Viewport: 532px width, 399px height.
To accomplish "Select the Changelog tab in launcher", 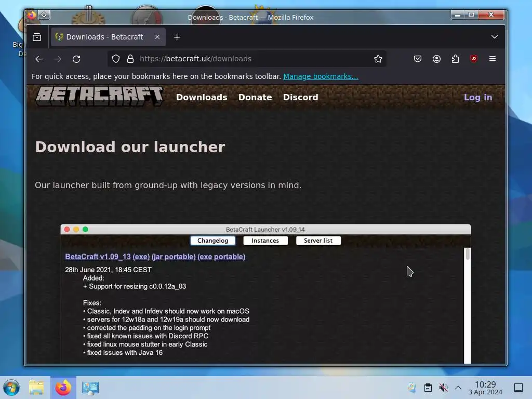I will click(212, 241).
